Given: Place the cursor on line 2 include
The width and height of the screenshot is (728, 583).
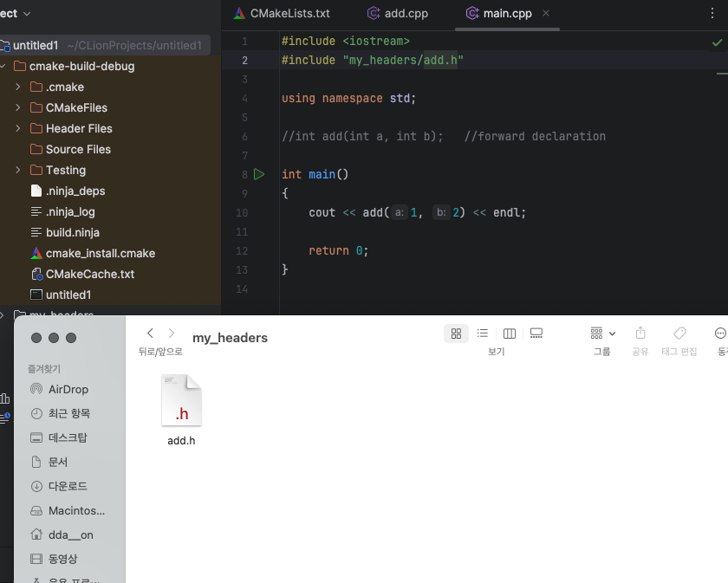Looking at the screenshot, I should (x=373, y=61).
